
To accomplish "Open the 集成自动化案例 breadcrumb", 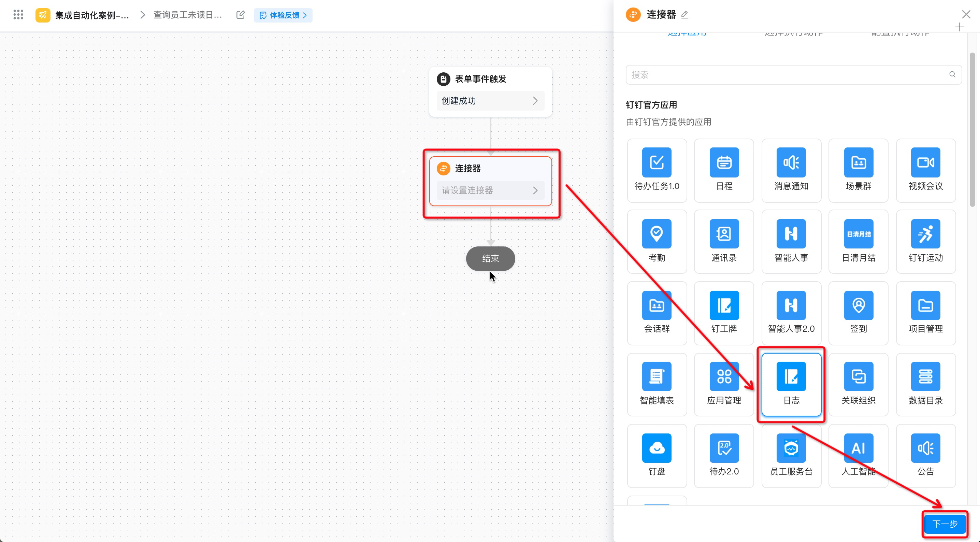I will (x=92, y=15).
